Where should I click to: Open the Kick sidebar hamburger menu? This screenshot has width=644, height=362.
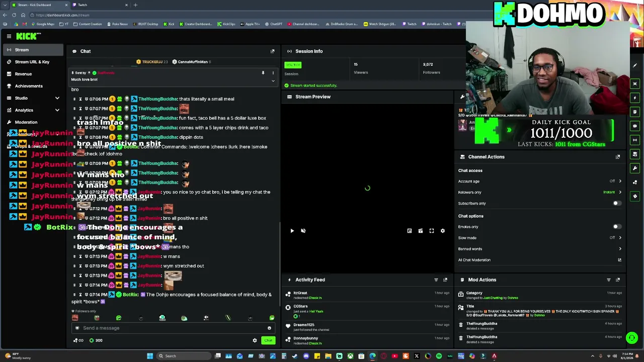tap(9, 36)
